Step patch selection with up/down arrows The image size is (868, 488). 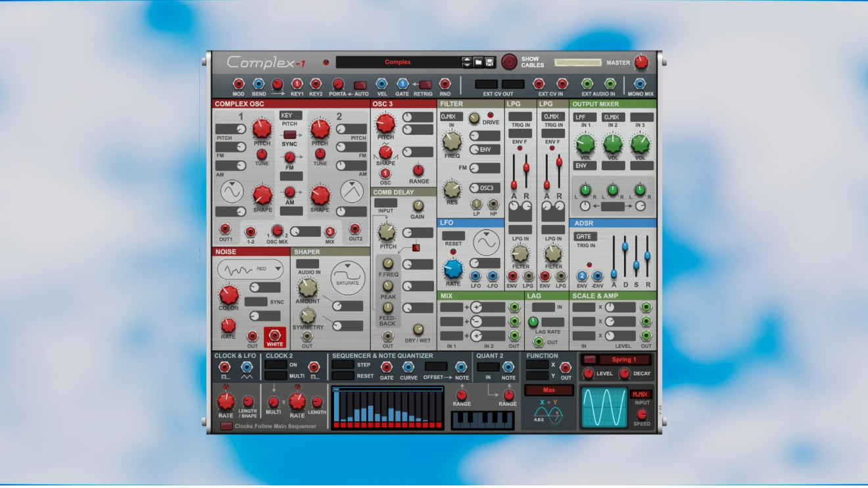(x=467, y=62)
